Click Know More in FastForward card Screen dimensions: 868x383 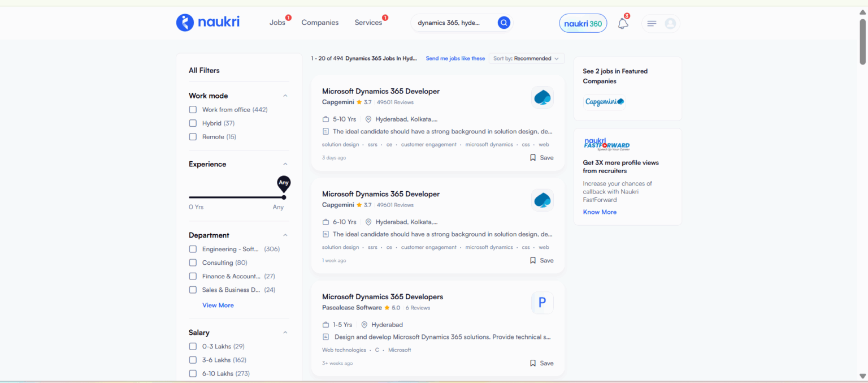click(x=600, y=212)
